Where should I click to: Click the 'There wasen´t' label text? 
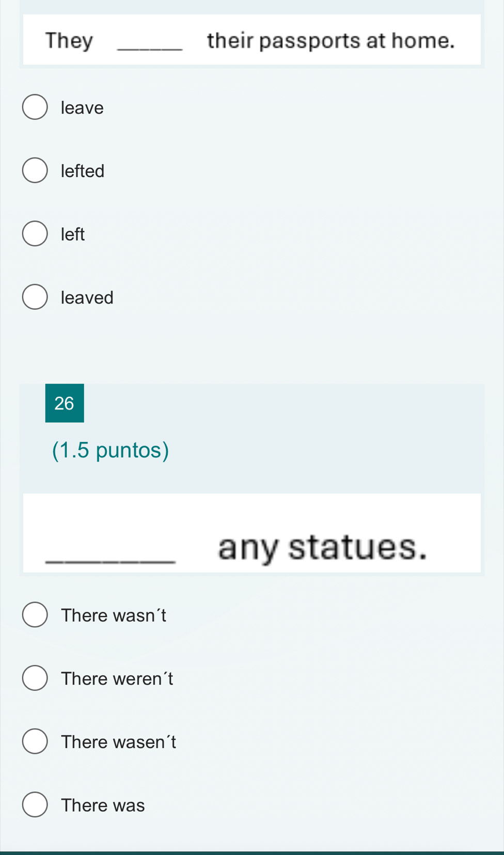coord(119,742)
